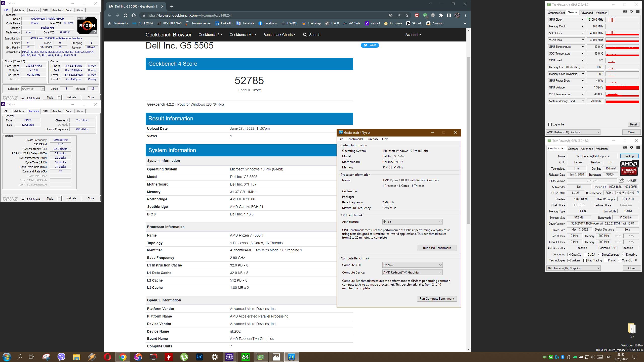Viewport: 644px width, 362px height.
Task: Toggle Log to file checkbox
Action: click(550, 124)
